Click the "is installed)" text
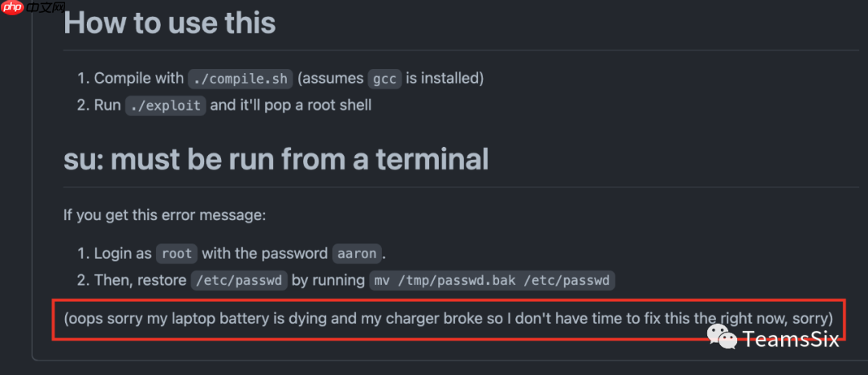868x375 pixels. (x=444, y=79)
